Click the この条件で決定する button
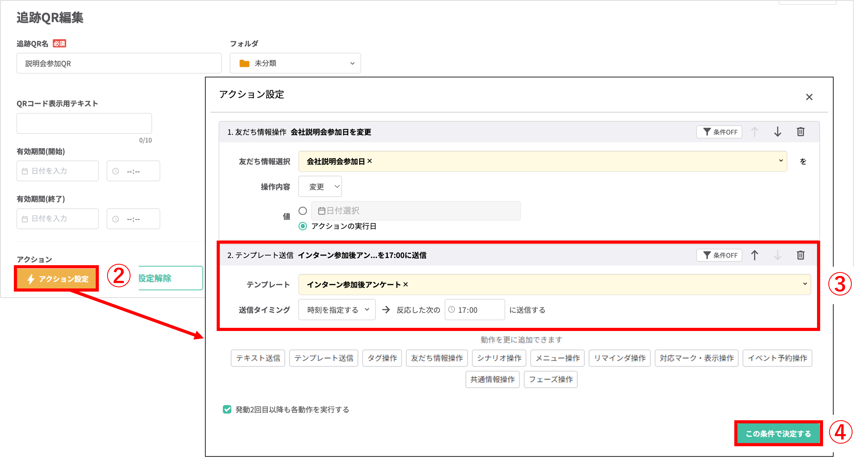This screenshot has width=868, height=463. tap(778, 434)
